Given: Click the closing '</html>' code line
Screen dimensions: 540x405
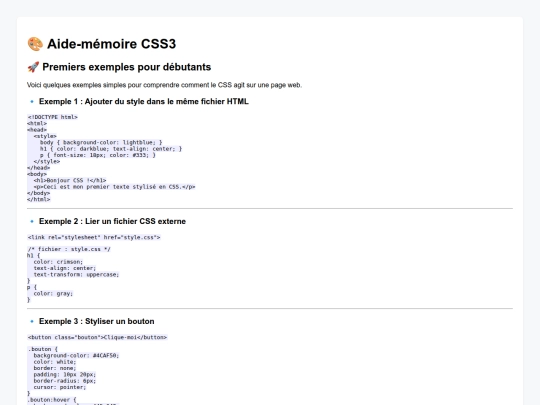Looking at the screenshot, I should [39, 199].
